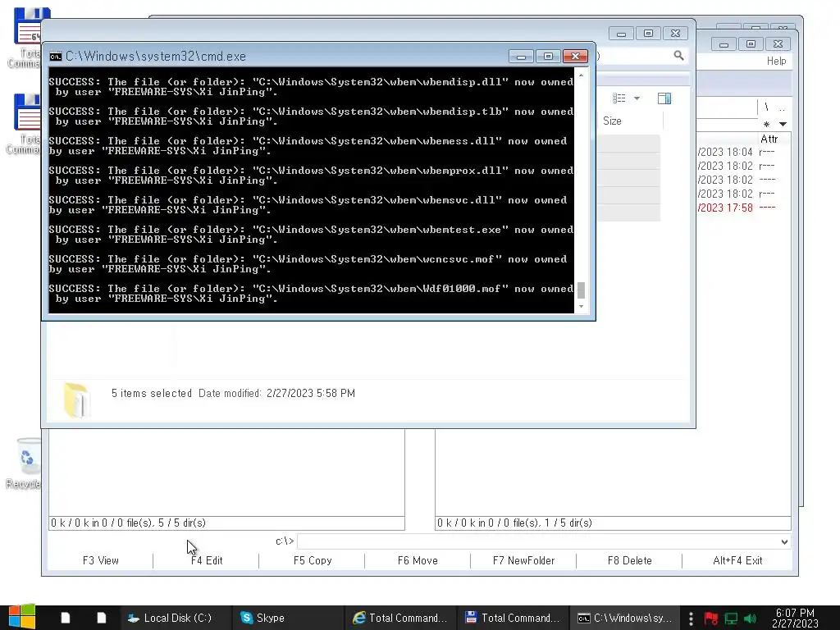Select the row dated 18:04 in the right panel
This screenshot has width=840, height=630.
[743, 152]
